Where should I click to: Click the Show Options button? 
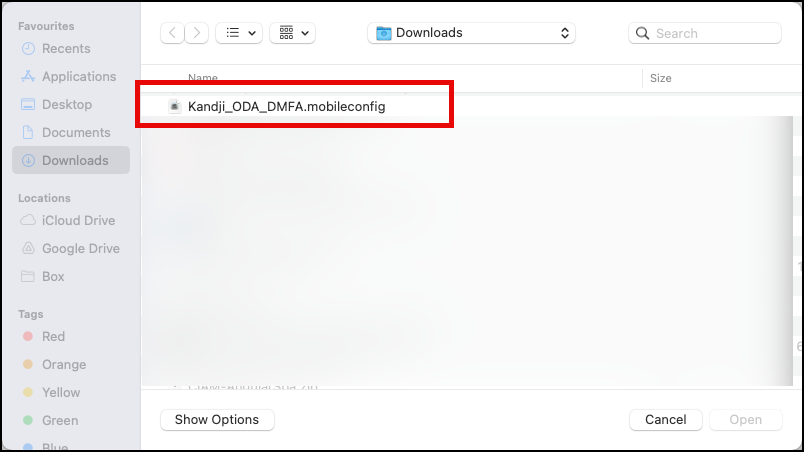[217, 420]
